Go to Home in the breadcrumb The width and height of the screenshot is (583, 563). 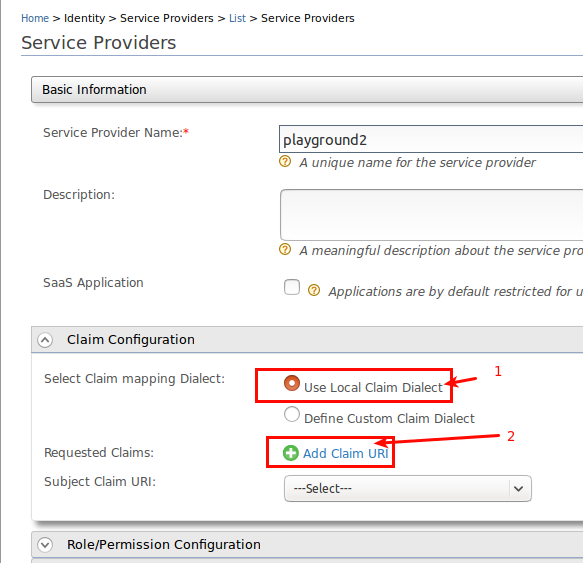[x=35, y=18]
